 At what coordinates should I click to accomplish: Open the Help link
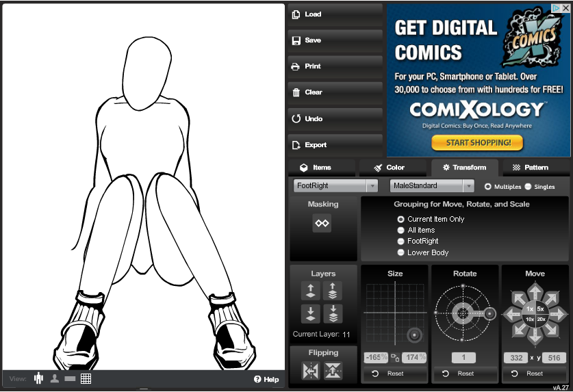266,380
